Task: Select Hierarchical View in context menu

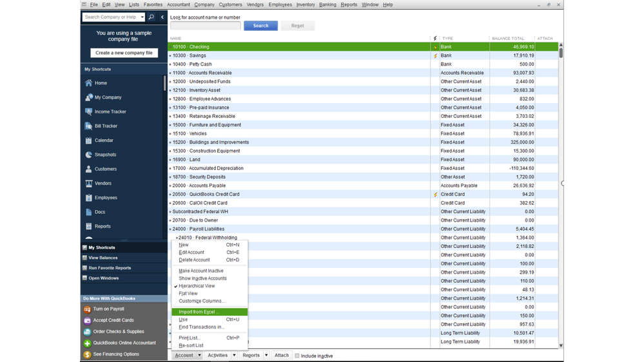Action: 197,286
